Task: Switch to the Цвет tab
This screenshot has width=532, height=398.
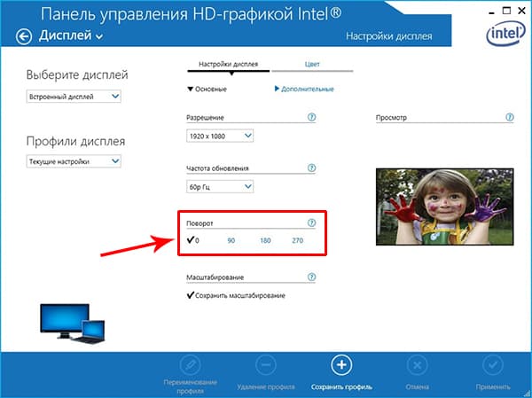Action: pyautogui.click(x=312, y=64)
